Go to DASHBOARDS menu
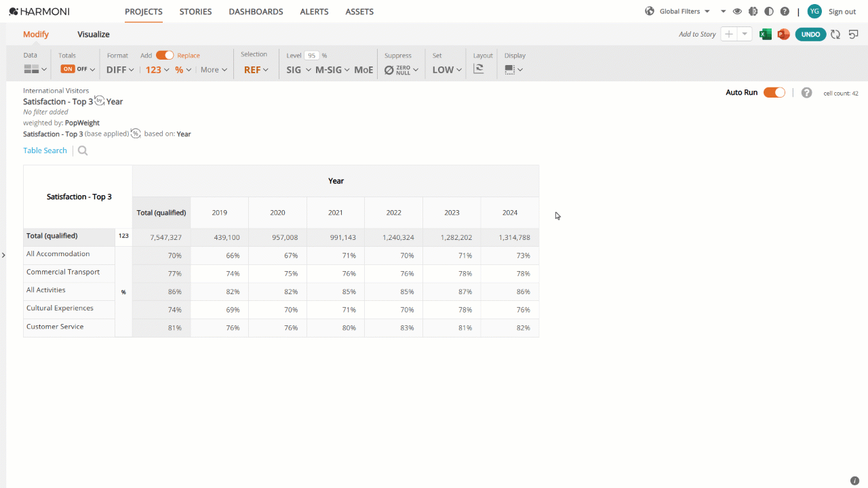This screenshot has width=868, height=488. [x=256, y=12]
